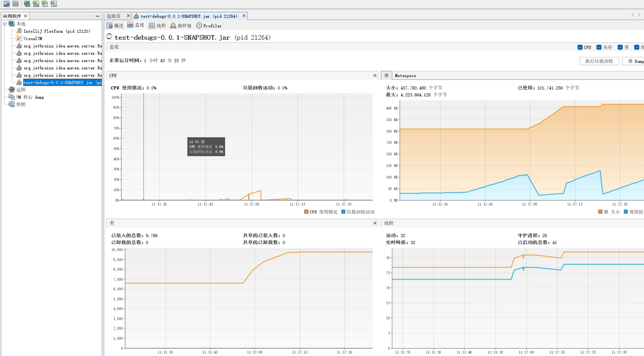The image size is (644, 356).
Task: Click the 11:51:28 CPU chart tooltip
Action: [206, 147]
